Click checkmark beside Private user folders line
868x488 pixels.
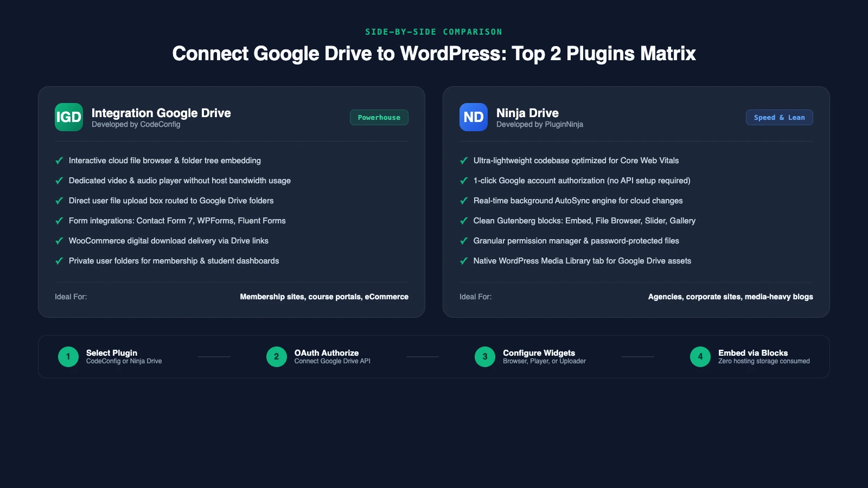point(59,261)
